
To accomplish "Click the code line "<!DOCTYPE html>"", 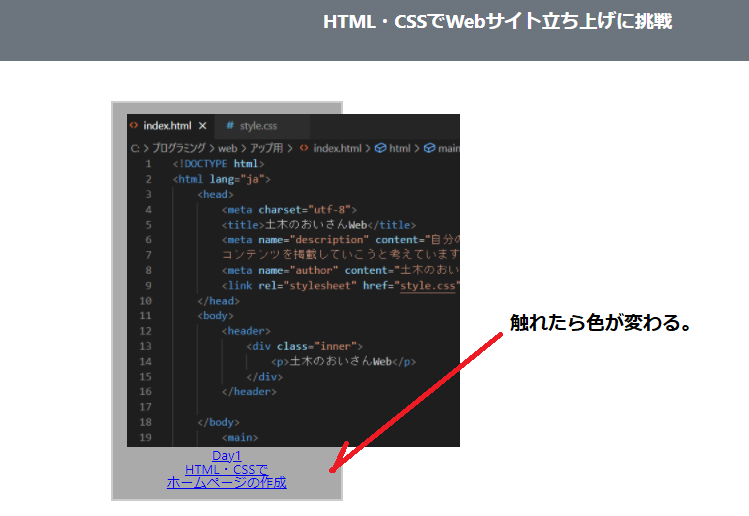I will 218,164.
